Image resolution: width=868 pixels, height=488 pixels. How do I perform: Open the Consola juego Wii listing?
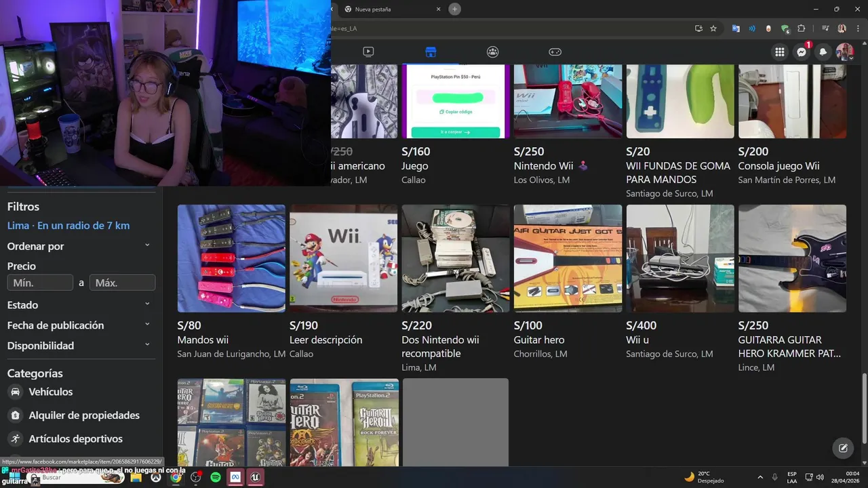(x=792, y=102)
